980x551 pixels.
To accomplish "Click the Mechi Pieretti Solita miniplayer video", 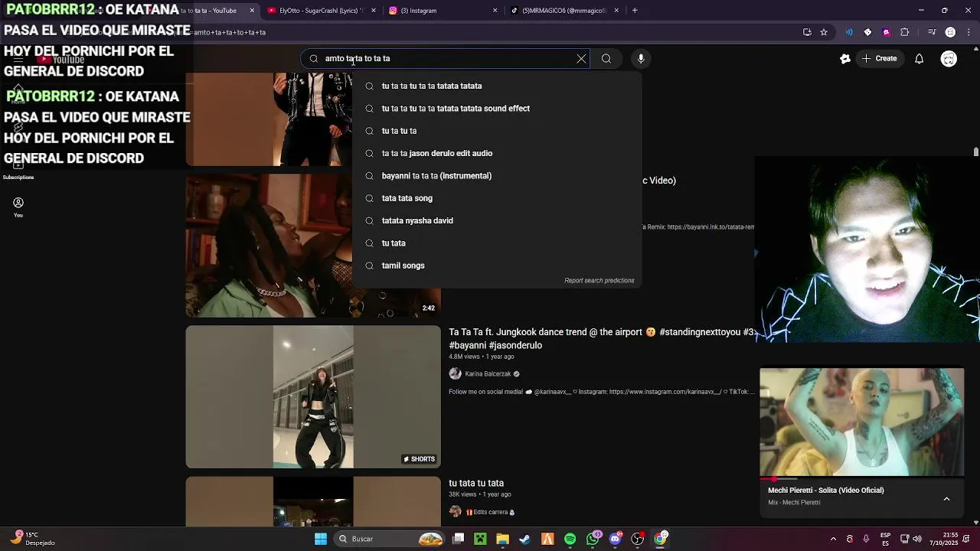I will click(x=862, y=423).
